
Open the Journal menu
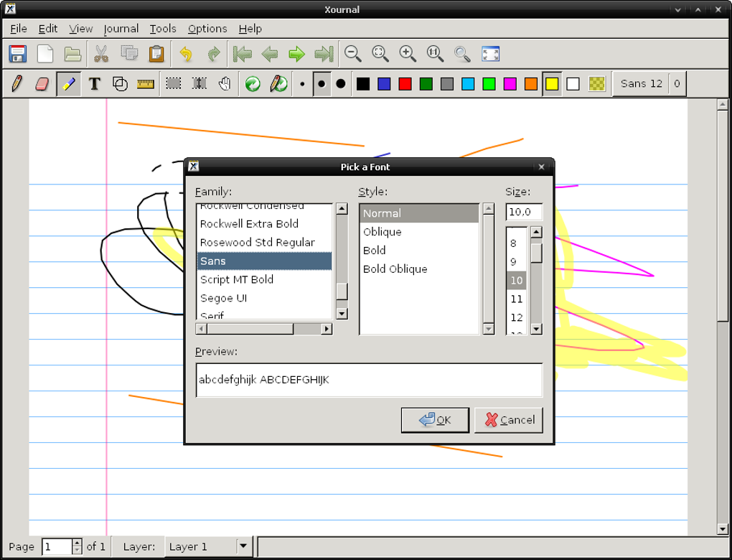tap(121, 29)
